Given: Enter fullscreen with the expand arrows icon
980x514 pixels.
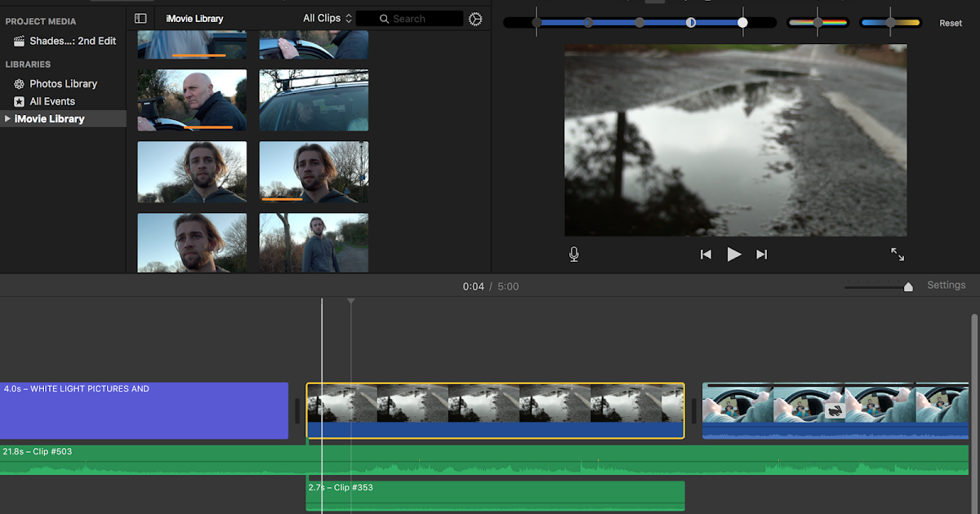Looking at the screenshot, I should click(x=898, y=254).
